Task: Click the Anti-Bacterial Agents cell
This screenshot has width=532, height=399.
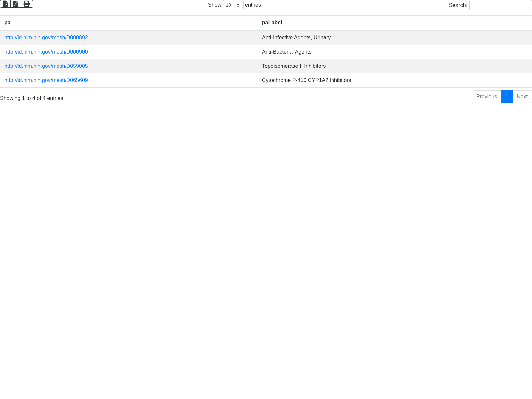Action: coord(286,52)
